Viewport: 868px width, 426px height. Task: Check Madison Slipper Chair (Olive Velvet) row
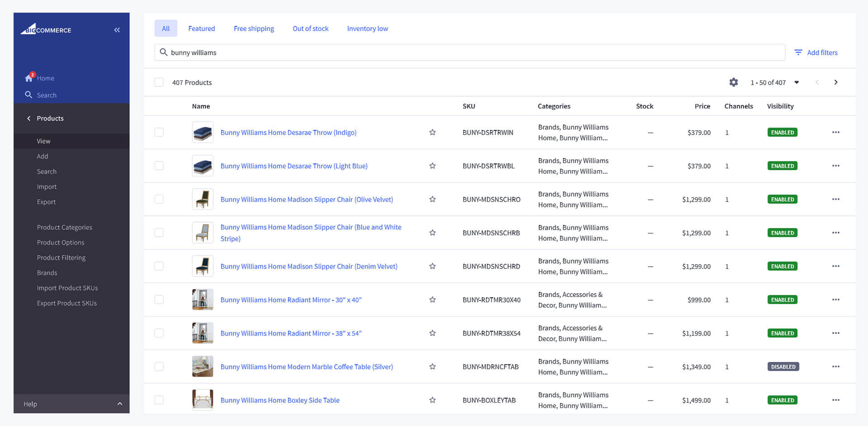[x=159, y=199]
